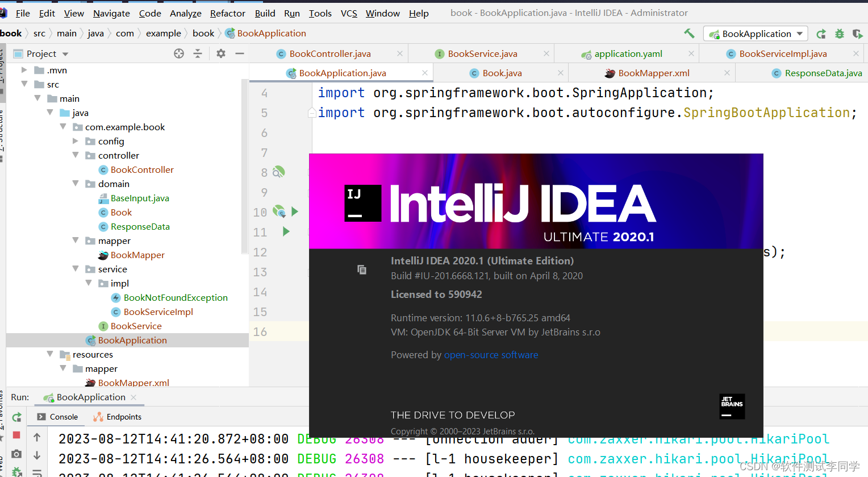Viewport: 868px width, 477px height.
Task: Expand the .mvn folder
Action: [x=24, y=70]
